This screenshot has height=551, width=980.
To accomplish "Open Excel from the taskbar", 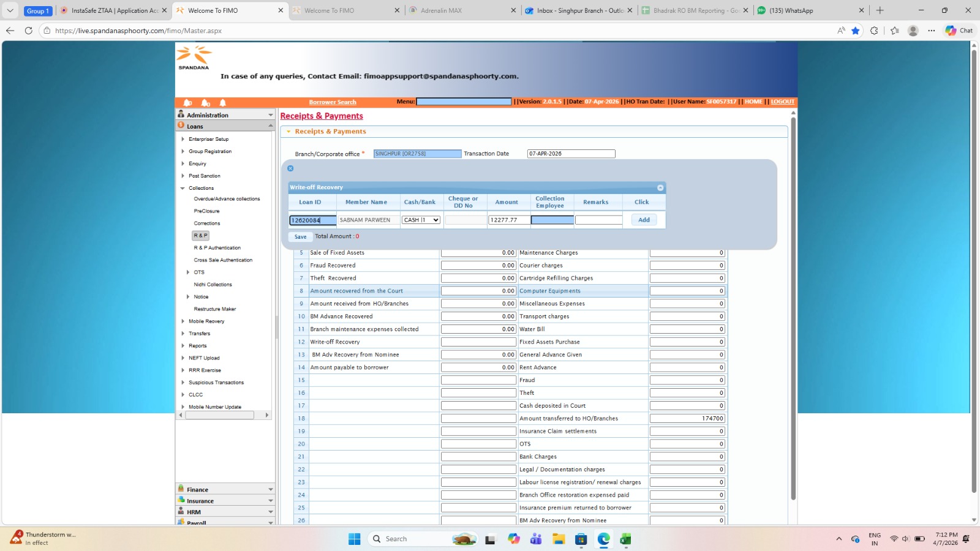I will point(625,539).
